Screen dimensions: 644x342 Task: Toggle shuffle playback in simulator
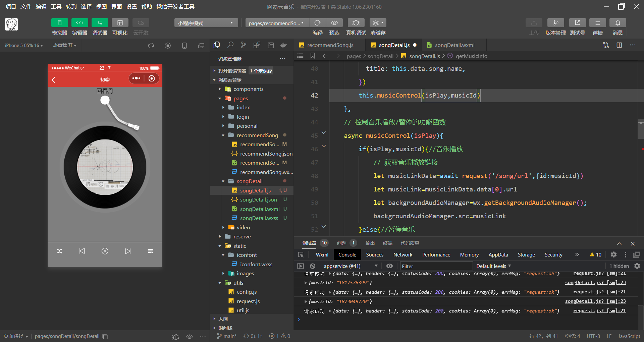pyautogui.click(x=59, y=251)
